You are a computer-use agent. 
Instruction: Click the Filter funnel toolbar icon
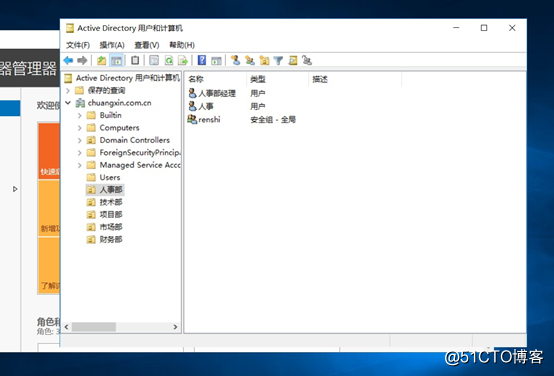278,60
